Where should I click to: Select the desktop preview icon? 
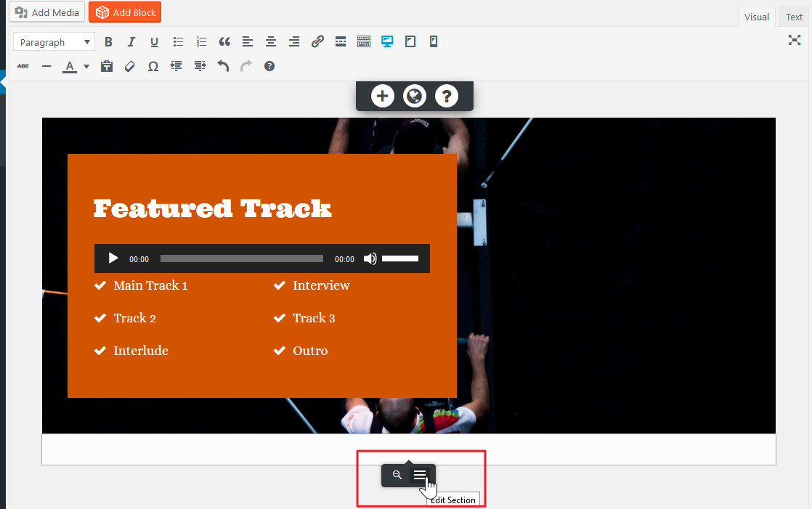click(x=387, y=42)
